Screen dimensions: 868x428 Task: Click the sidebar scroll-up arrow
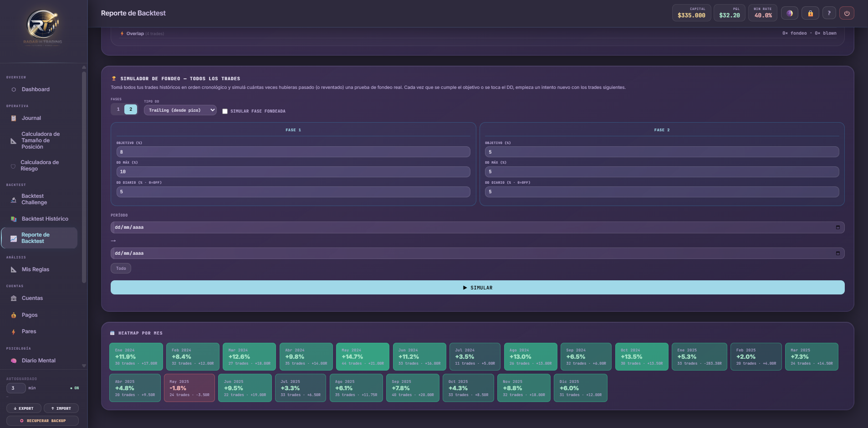coord(84,67)
